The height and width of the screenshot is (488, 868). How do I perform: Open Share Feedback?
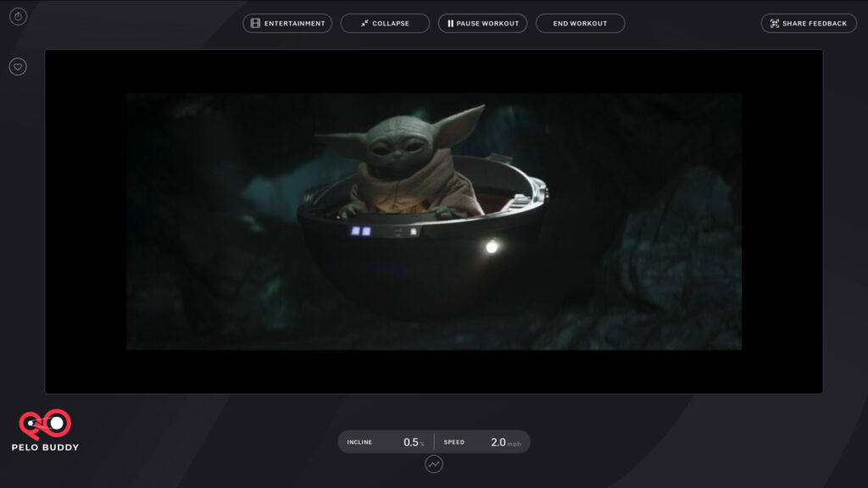click(808, 23)
